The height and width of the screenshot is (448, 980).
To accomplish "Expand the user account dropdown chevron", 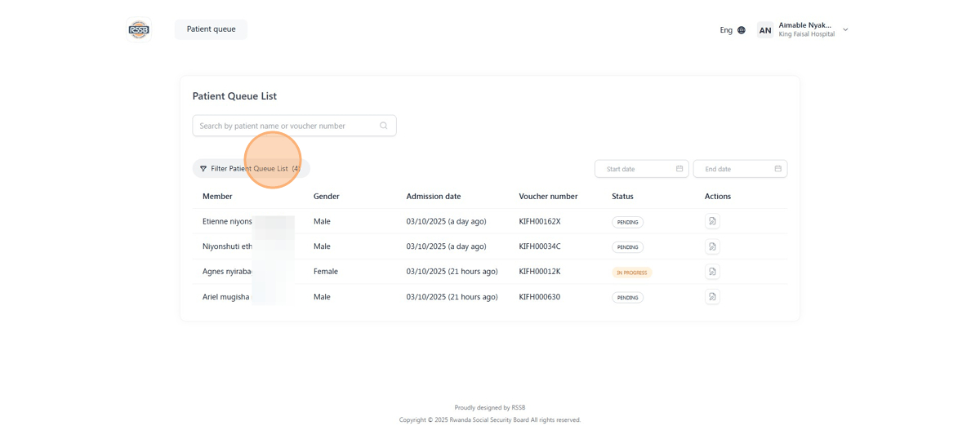I will [845, 30].
